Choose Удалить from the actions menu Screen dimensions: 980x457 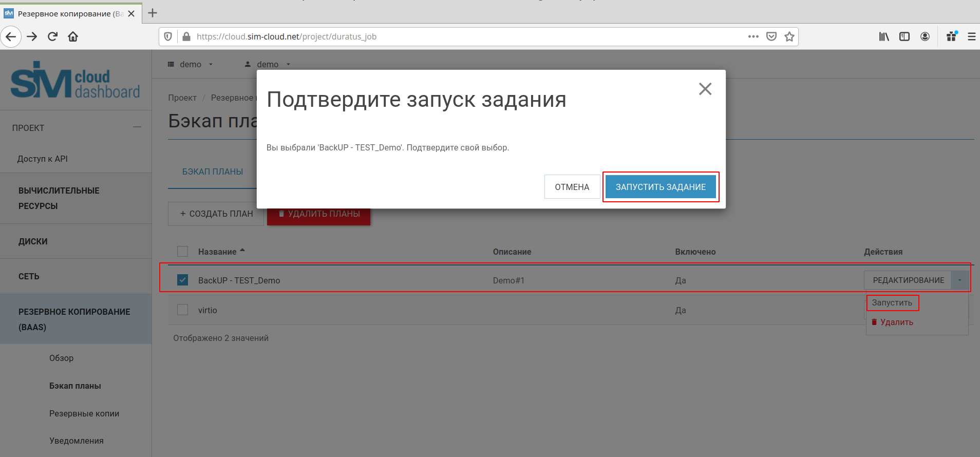point(896,322)
